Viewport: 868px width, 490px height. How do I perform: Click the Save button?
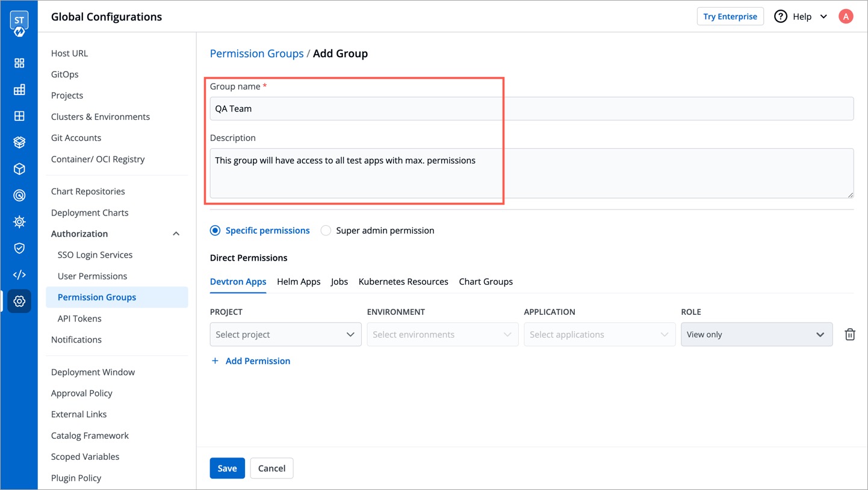click(x=227, y=468)
